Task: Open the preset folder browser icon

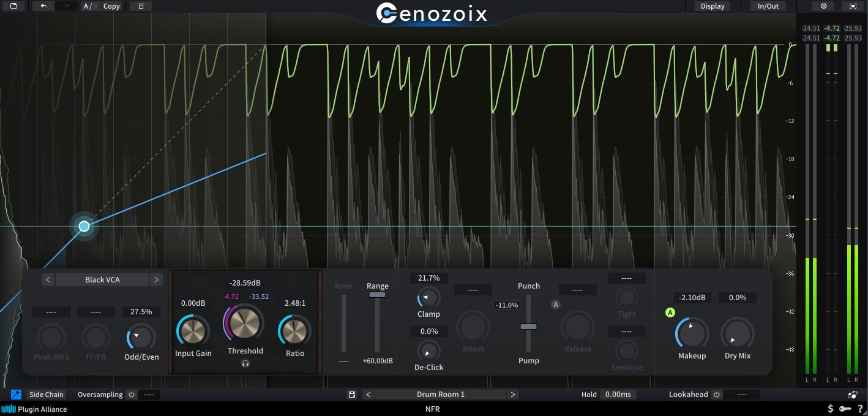Action: (14, 6)
